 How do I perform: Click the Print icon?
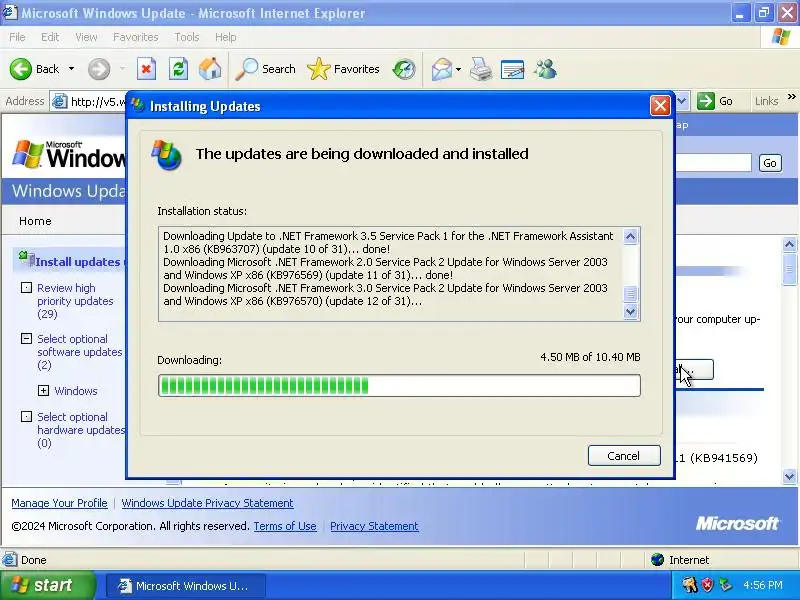point(481,69)
